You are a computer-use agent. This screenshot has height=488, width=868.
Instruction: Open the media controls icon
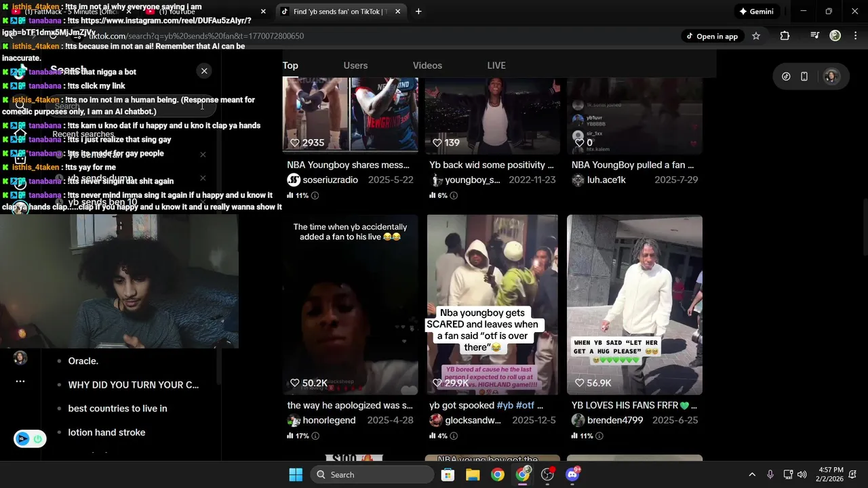(x=814, y=36)
